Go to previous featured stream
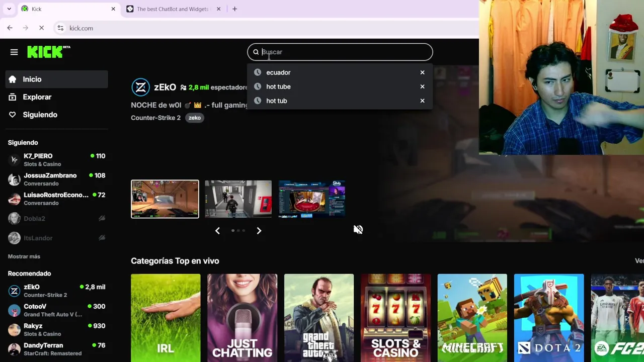The width and height of the screenshot is (644, 362). point(217,230)
